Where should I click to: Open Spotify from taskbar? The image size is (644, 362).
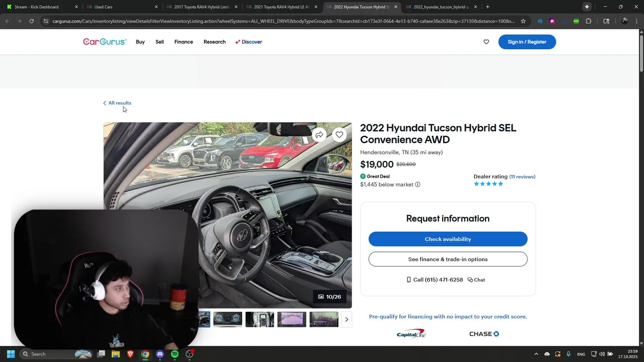coord(175,354)
